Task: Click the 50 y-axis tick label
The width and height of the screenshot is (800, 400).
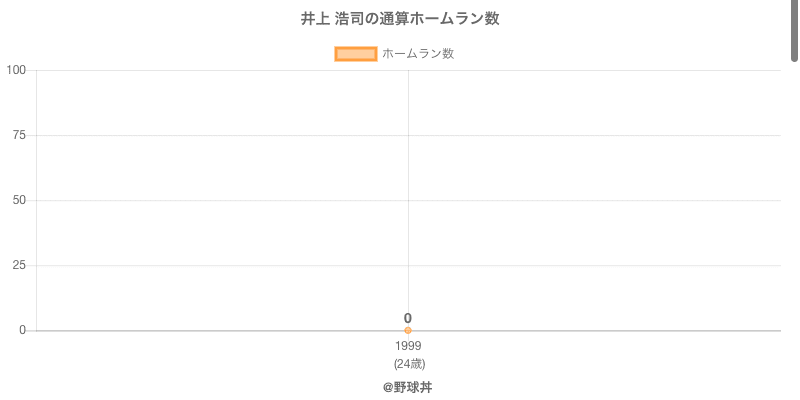Action: 19,200
